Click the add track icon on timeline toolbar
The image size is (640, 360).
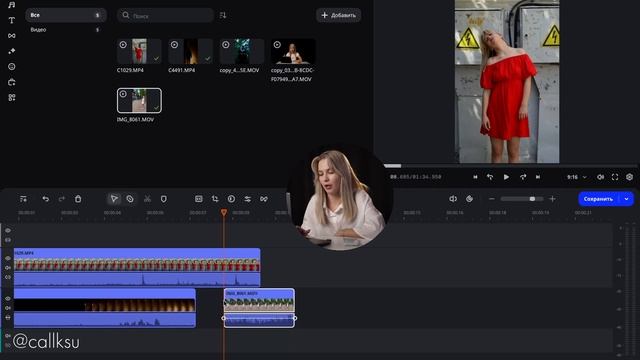[x=23, y=199]
